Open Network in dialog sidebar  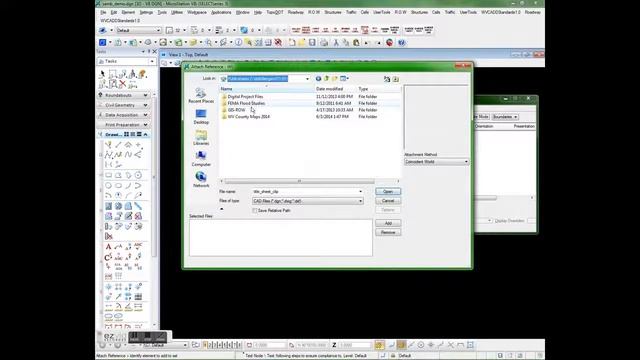pyautogui.click(x=201, y=180)
